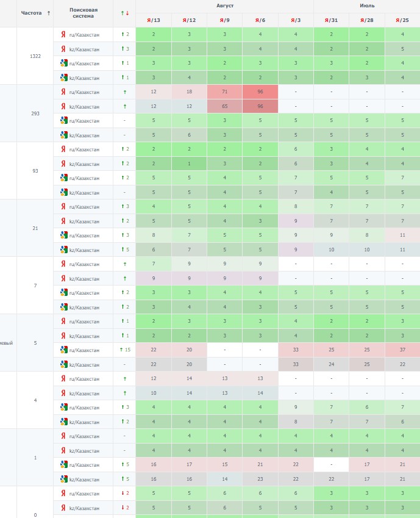
Task: Click Google icon in ru/Казахстан row of frequency 7
Action: point(64,292)
